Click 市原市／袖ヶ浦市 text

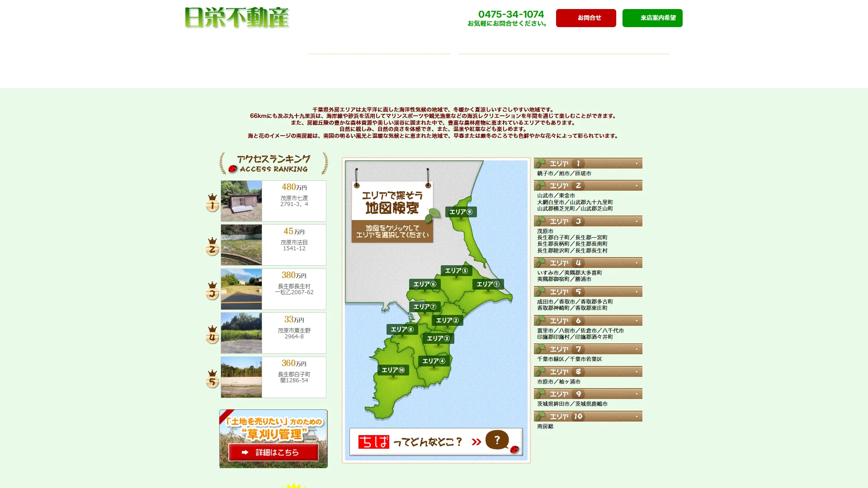click(x=559, y=382)
